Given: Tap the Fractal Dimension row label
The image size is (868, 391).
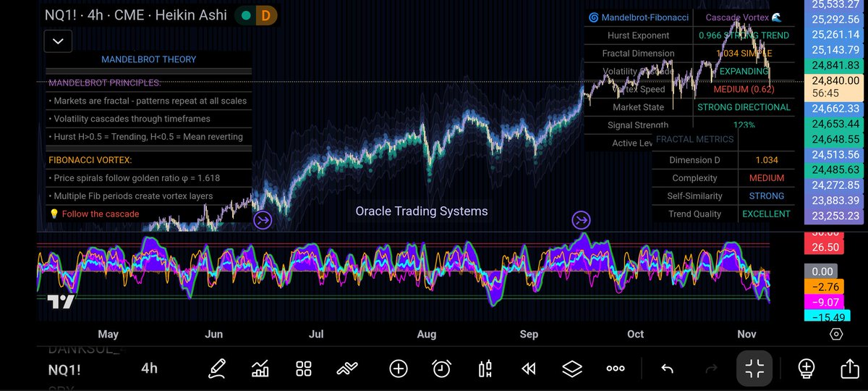Looking at the screenshot, I should click(638, 54).
